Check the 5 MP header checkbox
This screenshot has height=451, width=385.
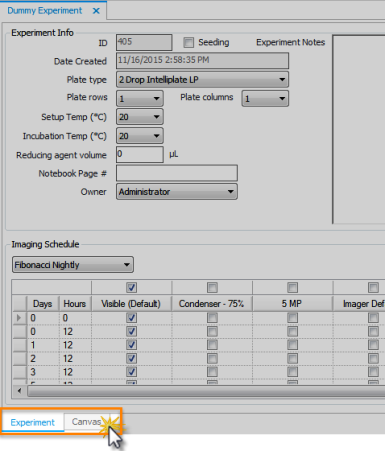(x=292, y=287)
